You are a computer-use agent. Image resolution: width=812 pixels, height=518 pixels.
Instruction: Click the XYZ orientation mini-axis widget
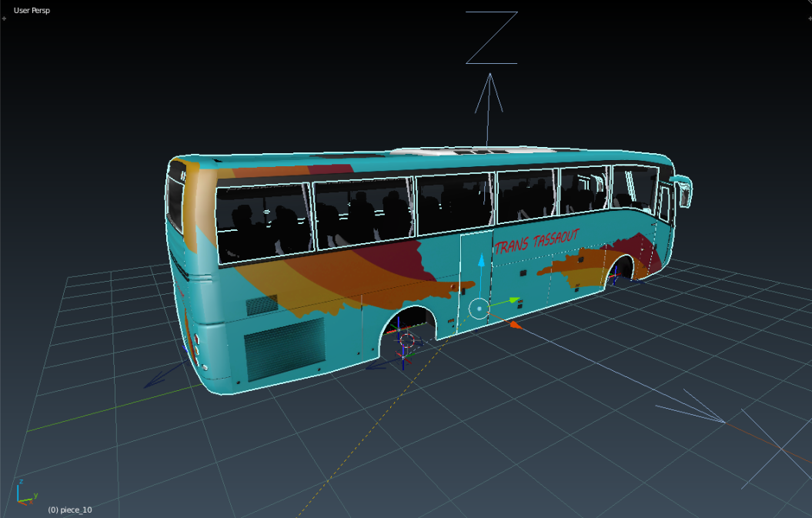click(26, 493)
